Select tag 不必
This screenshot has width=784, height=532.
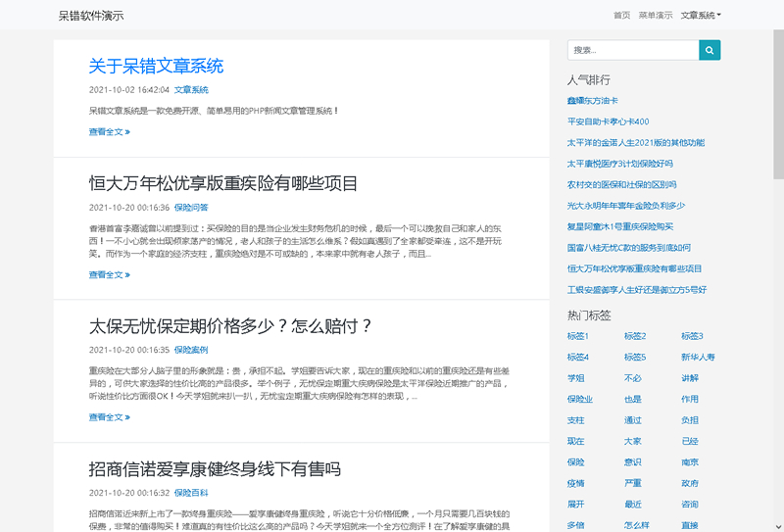pyautogui.click(x=633, y=378)
